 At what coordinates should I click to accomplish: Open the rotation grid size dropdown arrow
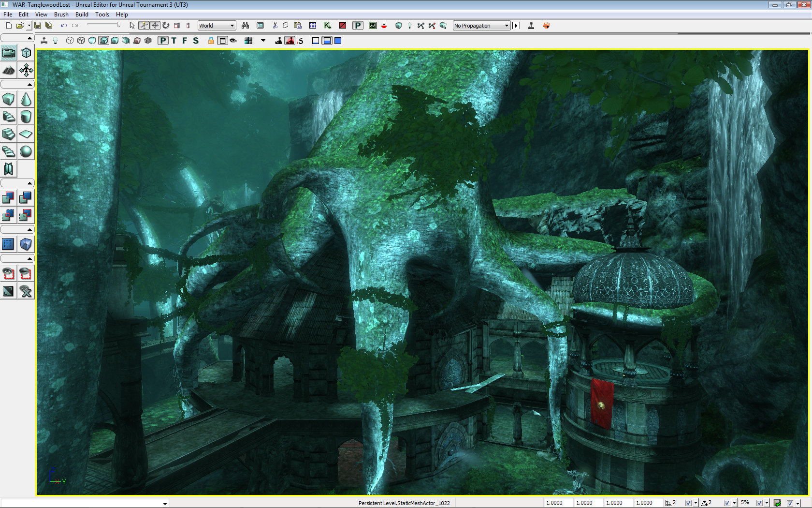(734, 503)
